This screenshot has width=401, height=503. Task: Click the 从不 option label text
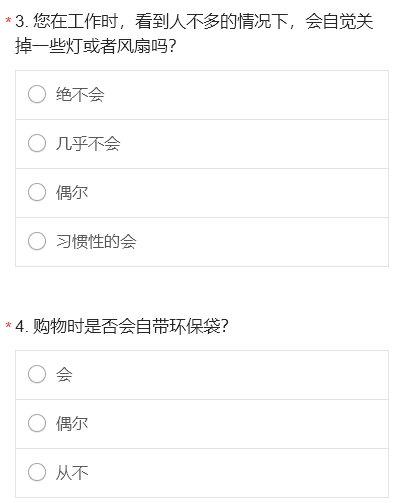[72, 473]
